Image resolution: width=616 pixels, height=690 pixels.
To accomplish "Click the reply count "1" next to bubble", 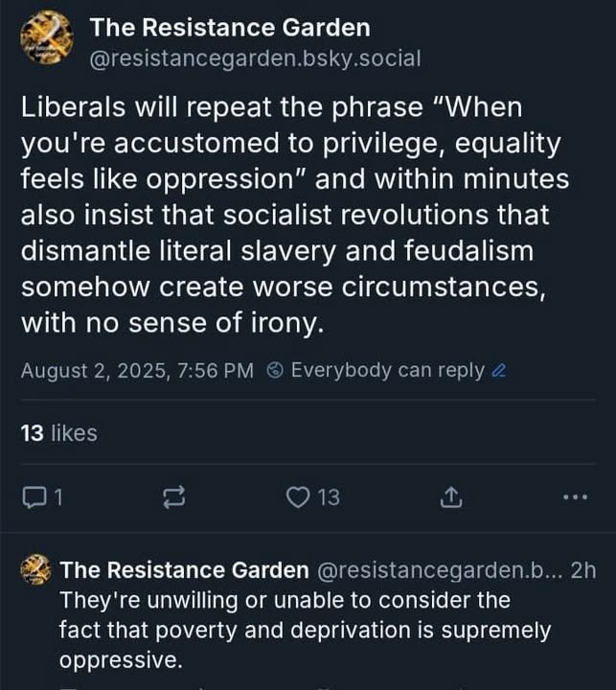I will pyautogui.click(x=58, y=497).
